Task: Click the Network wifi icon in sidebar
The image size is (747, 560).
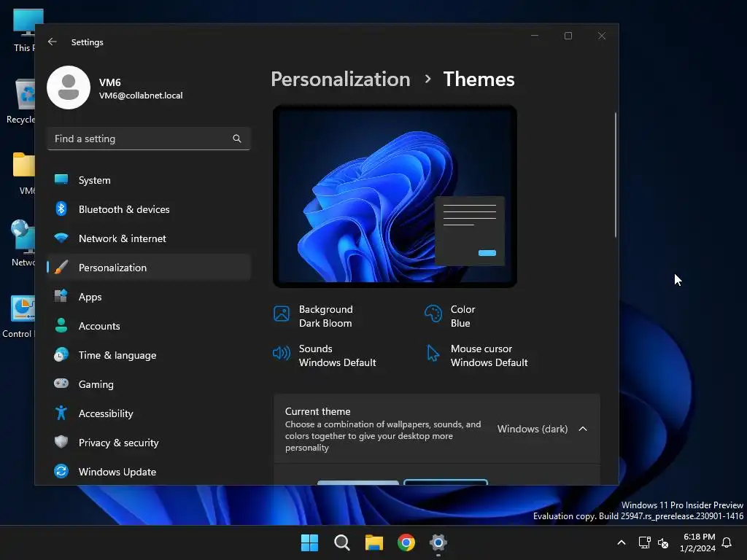Action: pos(61,238)
